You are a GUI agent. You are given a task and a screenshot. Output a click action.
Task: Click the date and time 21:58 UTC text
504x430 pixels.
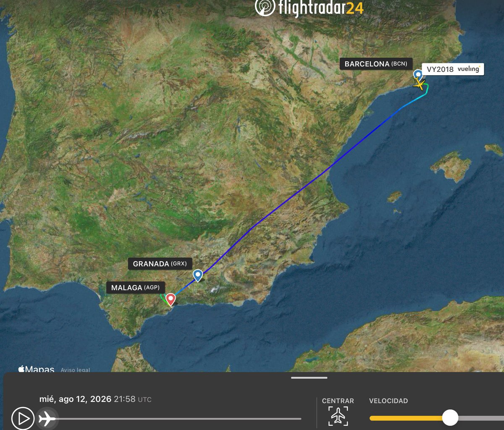[x=95, y=399]
